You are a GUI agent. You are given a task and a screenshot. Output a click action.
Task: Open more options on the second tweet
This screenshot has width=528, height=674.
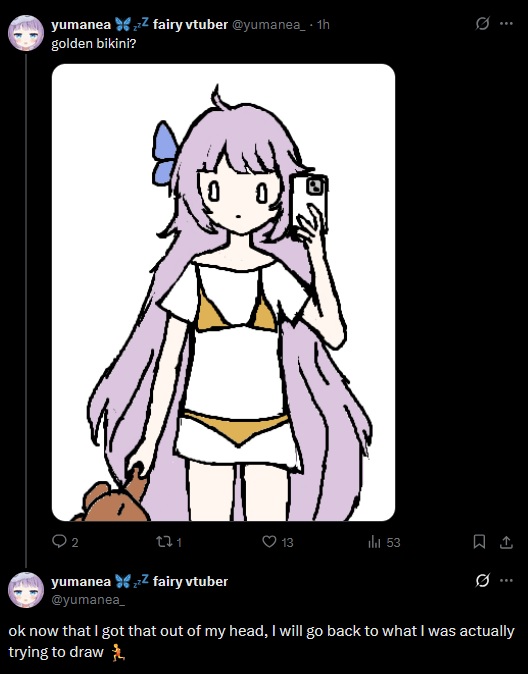(507, 581)
